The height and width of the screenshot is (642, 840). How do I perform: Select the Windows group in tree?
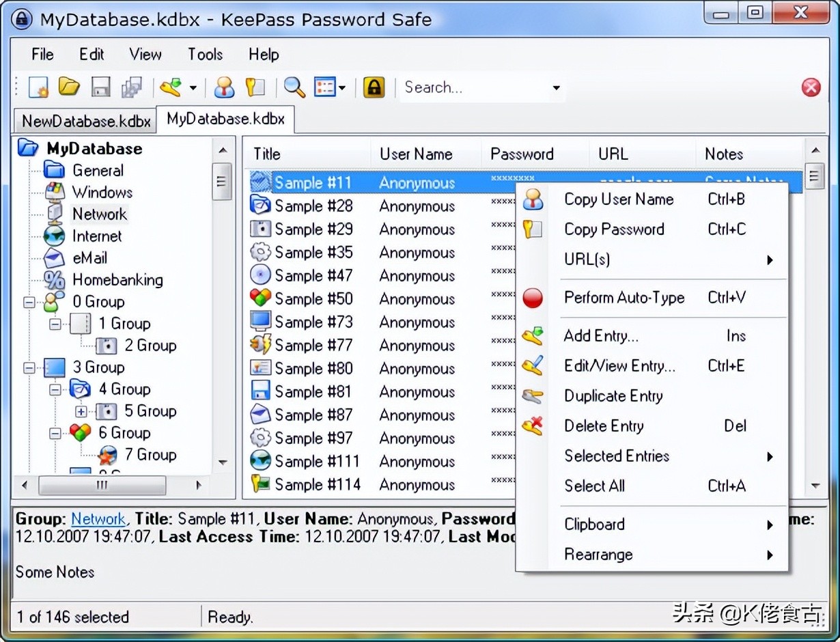coord(102,193)
